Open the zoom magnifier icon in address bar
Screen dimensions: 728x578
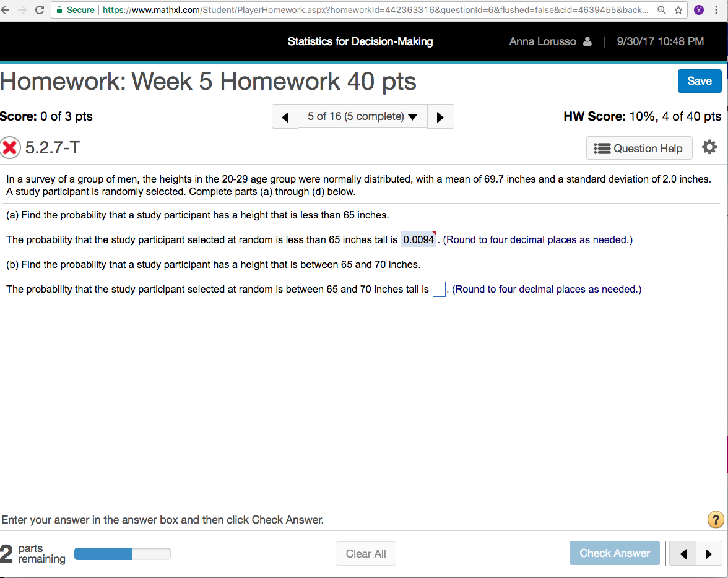(x=662, y=10)
